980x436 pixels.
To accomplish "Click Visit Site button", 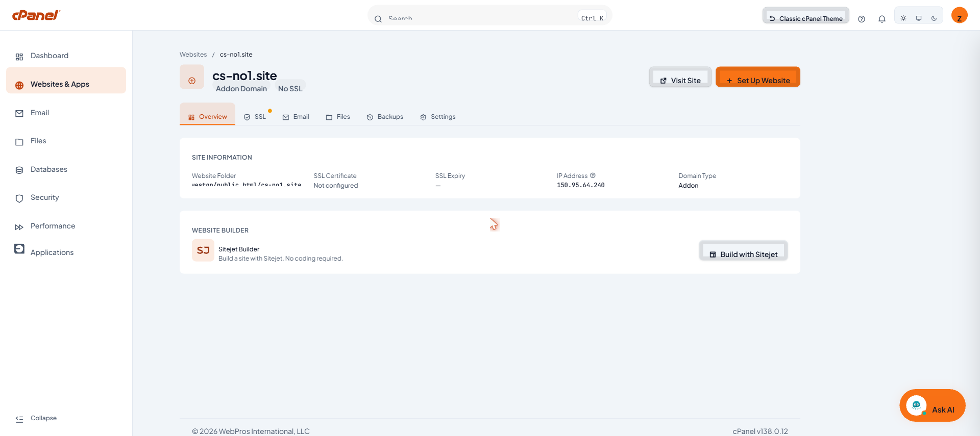I will click(680, 77).
